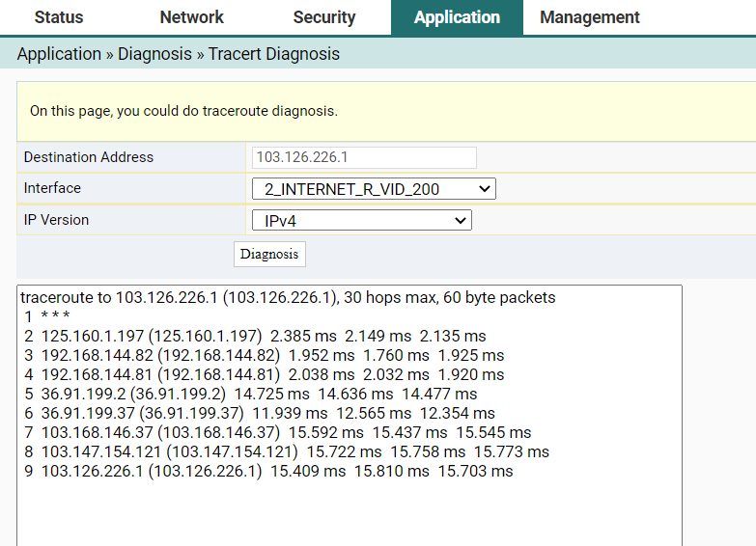Open the Status tab
Image resolution: width=756 pixels, height=546 pixels.
[x=59, y=17]
